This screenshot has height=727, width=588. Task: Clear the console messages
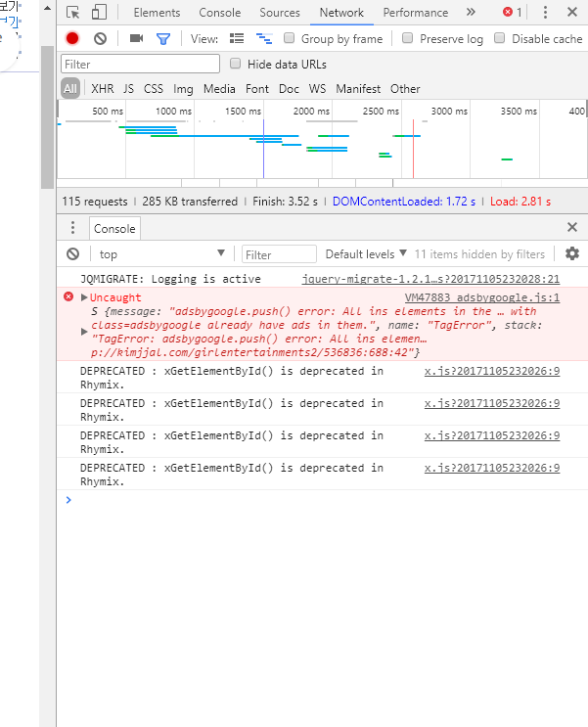[x=72, y=253]
